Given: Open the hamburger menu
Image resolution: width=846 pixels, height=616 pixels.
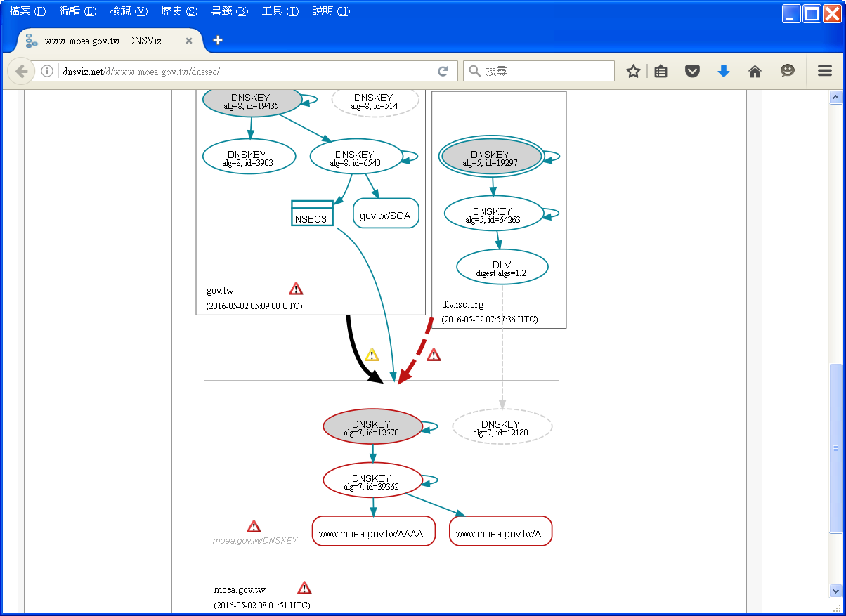Looking at the screenshot, I should [824, 71].
